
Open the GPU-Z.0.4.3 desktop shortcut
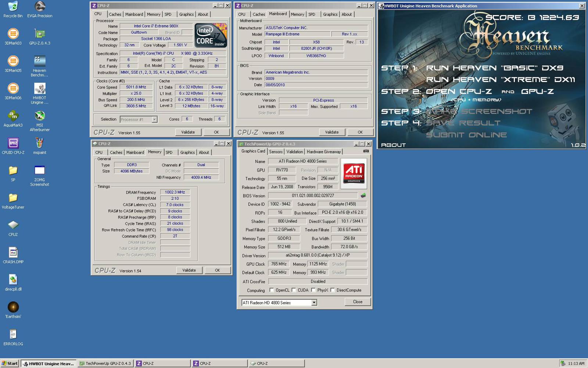coord(40,37)
